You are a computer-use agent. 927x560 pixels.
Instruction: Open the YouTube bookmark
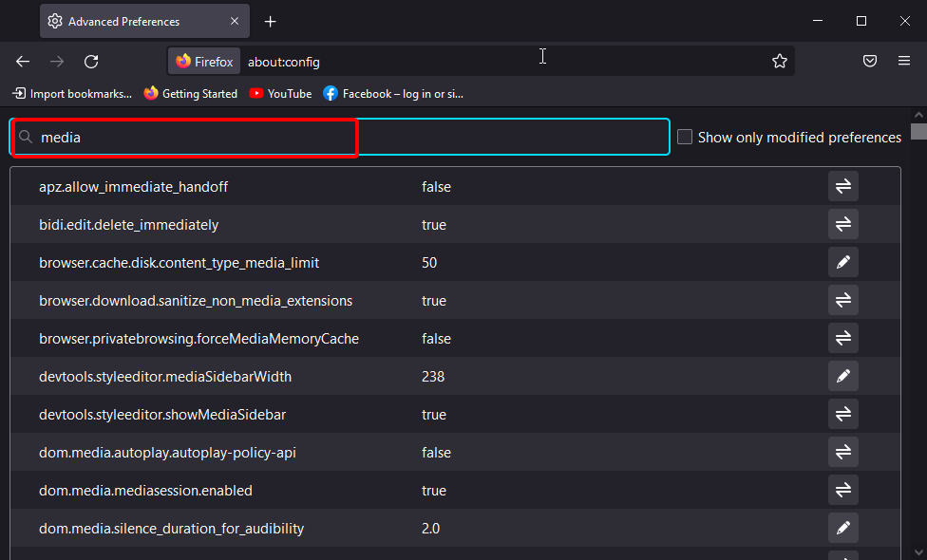[x=280, y=94]
